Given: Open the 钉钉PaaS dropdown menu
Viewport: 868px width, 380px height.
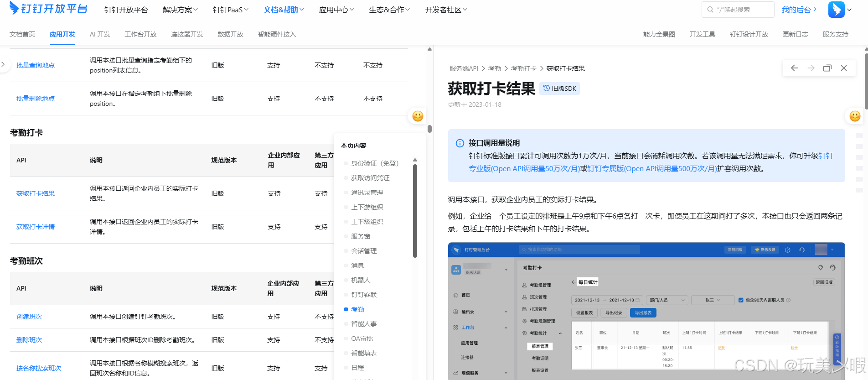Looking at the screenshot, I should click(x=230, y=10).
